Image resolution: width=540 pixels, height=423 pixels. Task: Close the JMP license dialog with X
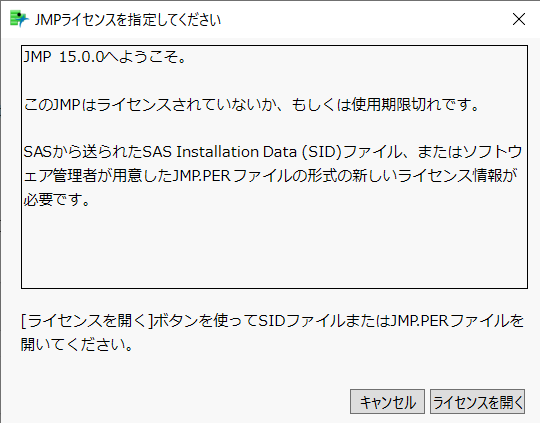[x=519, y=19]
